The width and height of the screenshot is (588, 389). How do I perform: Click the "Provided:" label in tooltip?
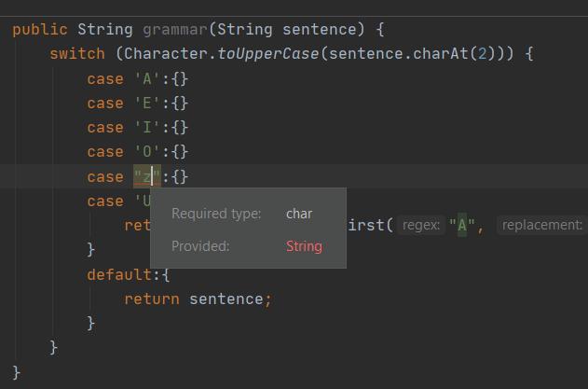(x=200, y=246)
